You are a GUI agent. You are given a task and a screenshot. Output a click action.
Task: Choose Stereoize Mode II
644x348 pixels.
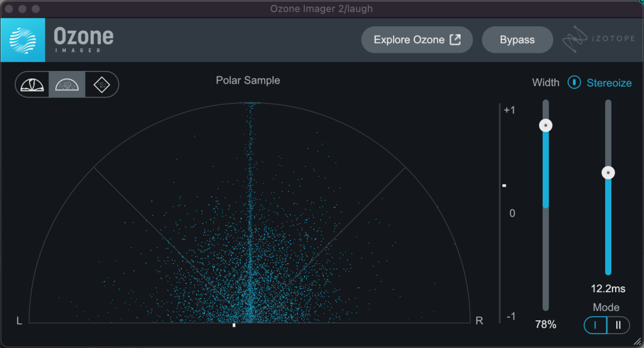618,325
